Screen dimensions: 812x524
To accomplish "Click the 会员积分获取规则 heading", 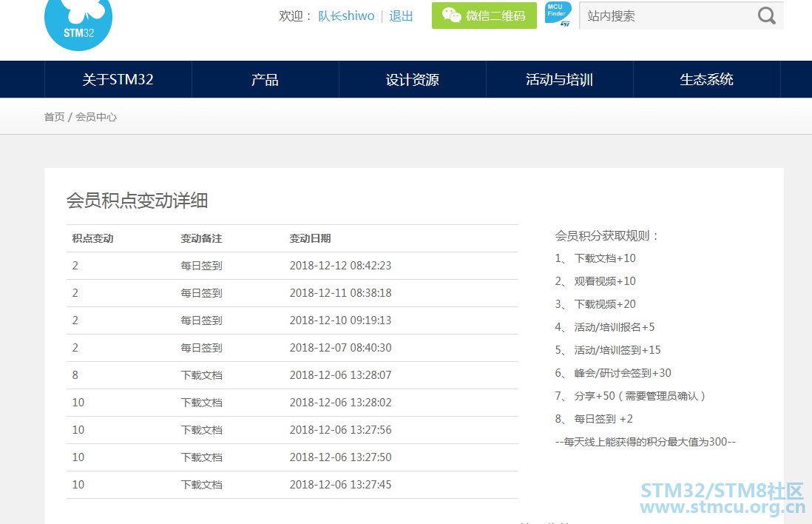I will 606,236.
